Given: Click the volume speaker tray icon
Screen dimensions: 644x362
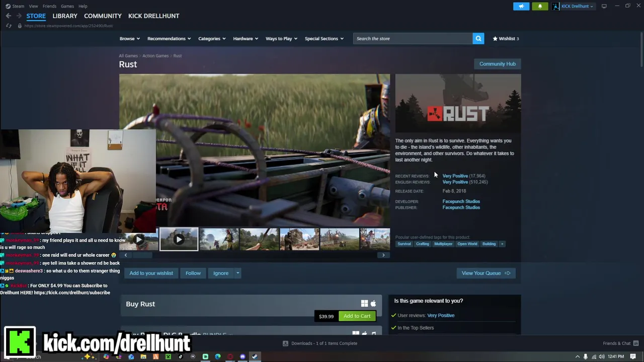Looking at the screenshot, I should click(601, 357).
